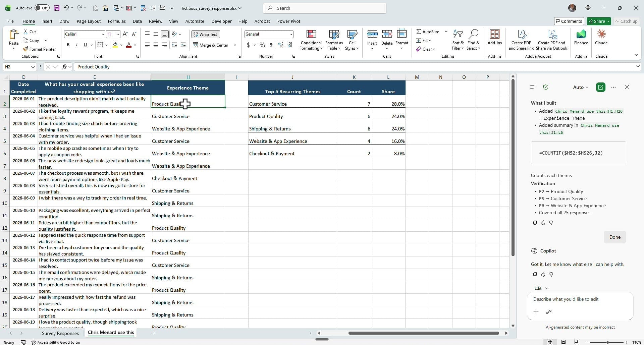Toggle Normal view in status bar
Viewport: 644px width, 345px height.
[550, 342]
